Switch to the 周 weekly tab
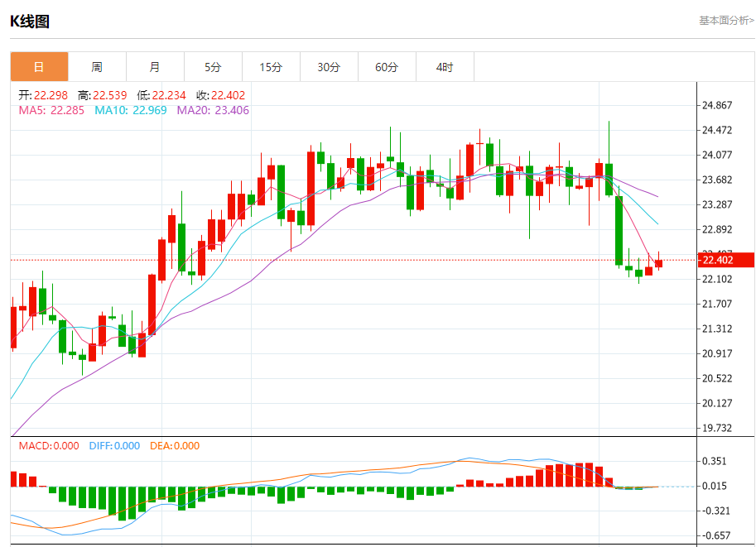756x547 pixels. [97, 67]
